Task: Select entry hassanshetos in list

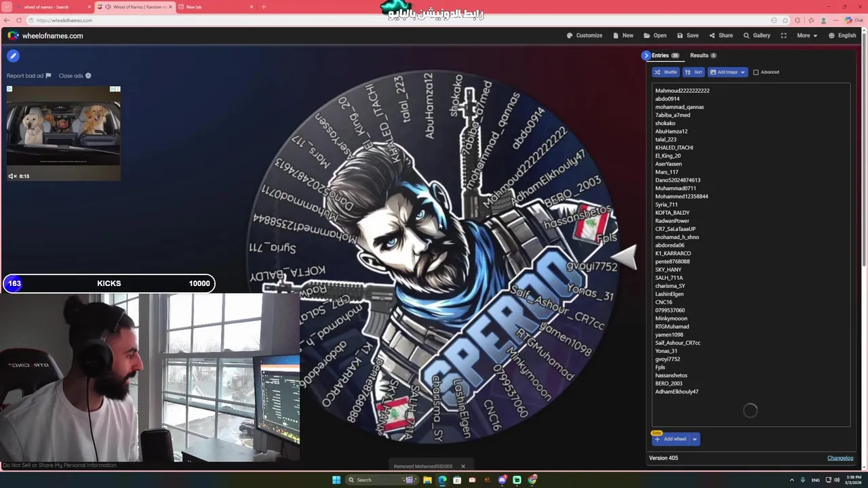Action: [x=671, y=375]
